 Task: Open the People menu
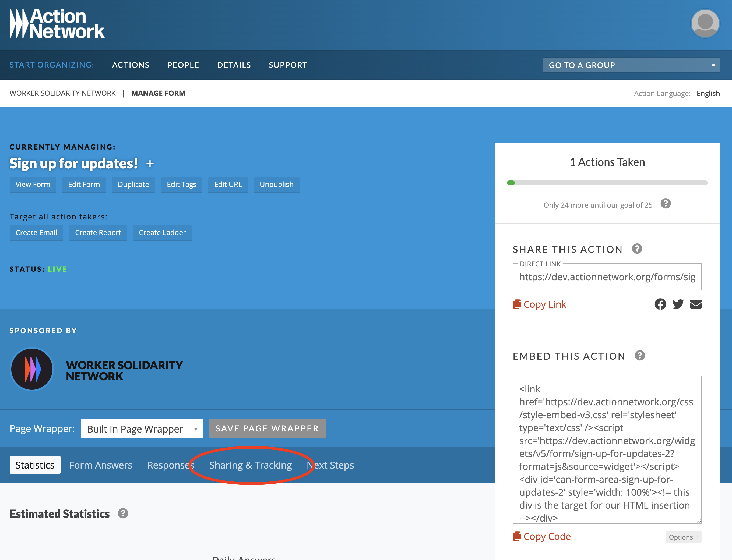pyautogui.click(x=183, y=65)
